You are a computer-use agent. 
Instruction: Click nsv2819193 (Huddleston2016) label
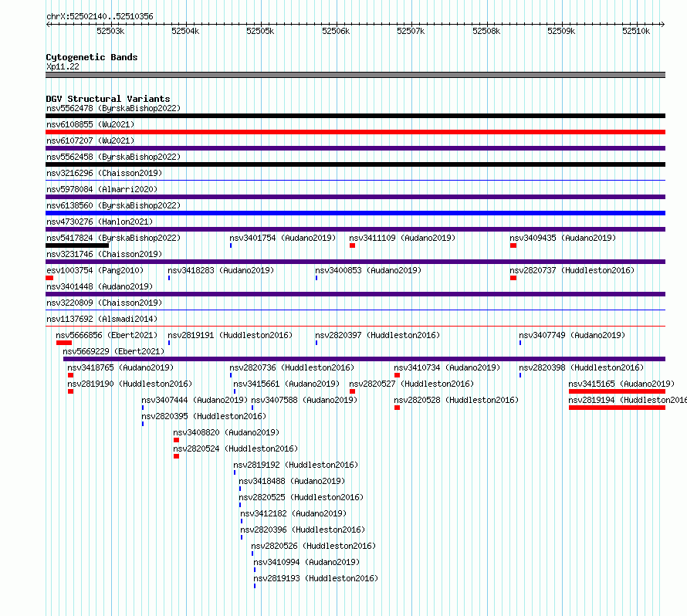[x=316, y=578]
